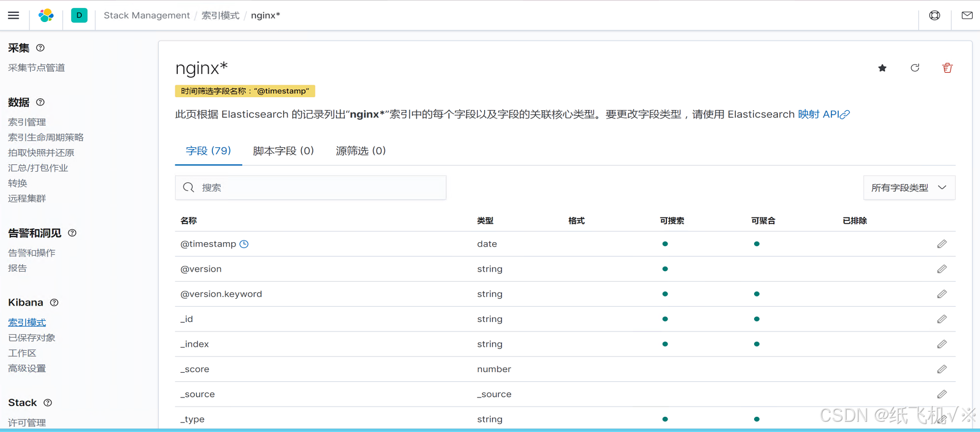The height and width of the screenshot is (432, 980).
Task: Open the D space avatar
Action: [x=79, y=15]
